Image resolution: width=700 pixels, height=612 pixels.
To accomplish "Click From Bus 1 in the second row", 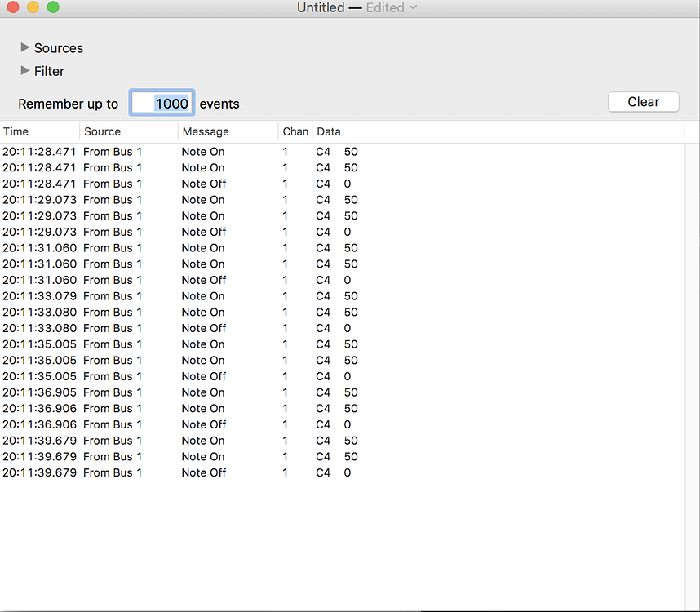I will [x=113, y=167].
